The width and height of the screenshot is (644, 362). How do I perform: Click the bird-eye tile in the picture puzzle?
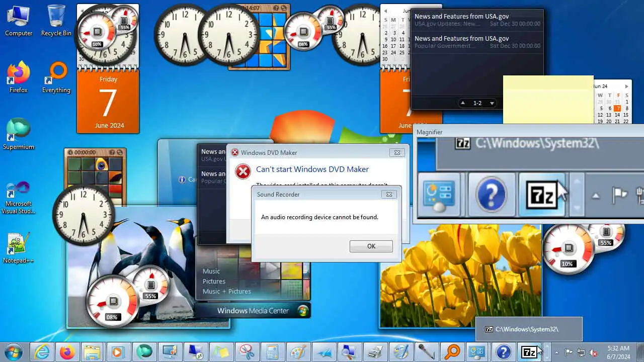tap(102, 163)
